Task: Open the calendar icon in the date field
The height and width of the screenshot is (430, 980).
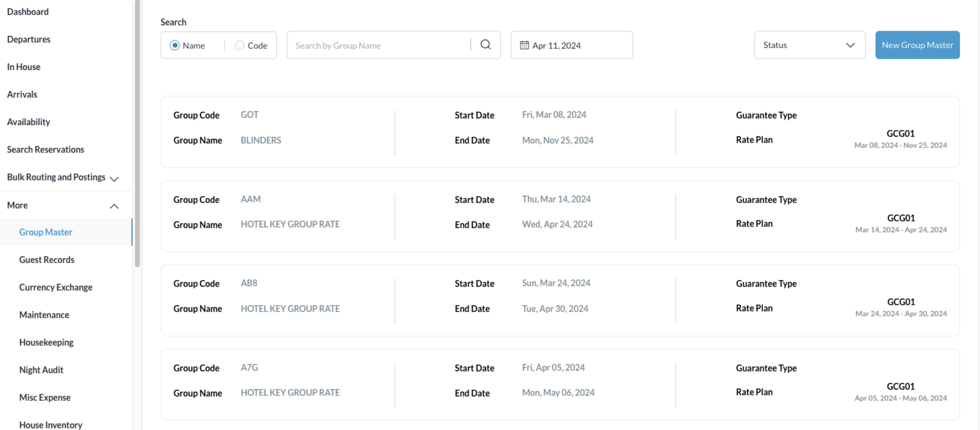Action: [525, 45]
